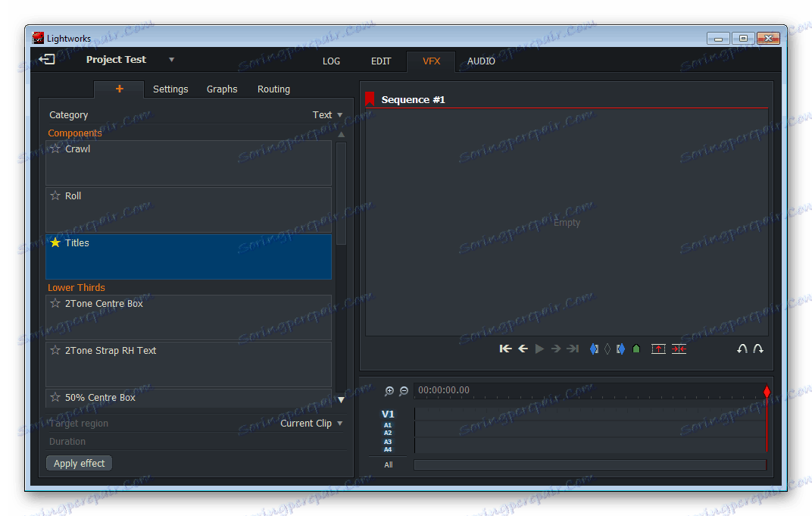Click the effects list scroll up arrow
This screenshot has height=516, width=812.
(342, 135)
